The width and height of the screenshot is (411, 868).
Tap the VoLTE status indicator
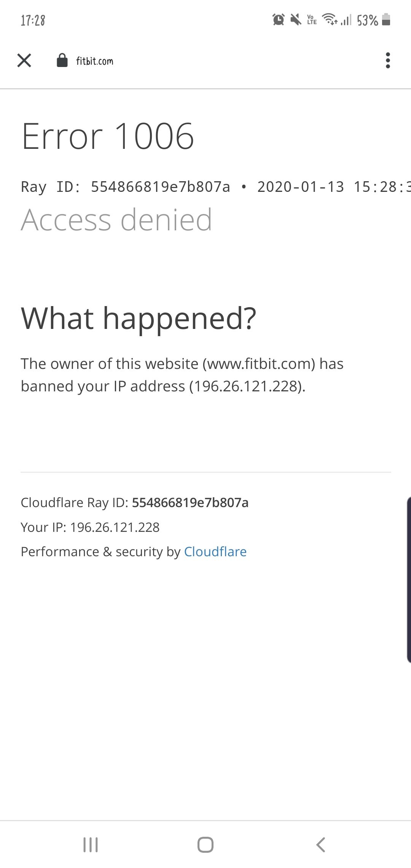point(312,19)
